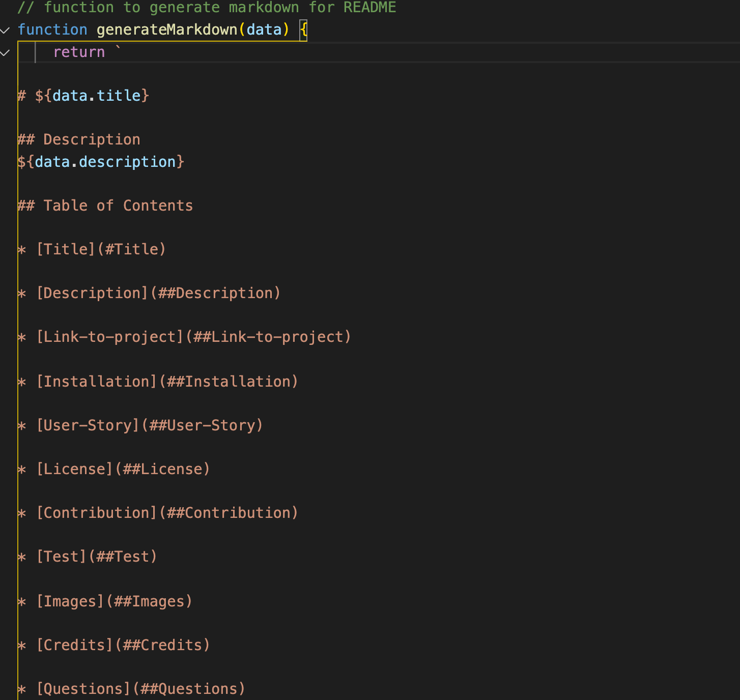Click the '# ${data.title}' line
The width and height of the screenshot is (740, 700).
pos(83,96)
